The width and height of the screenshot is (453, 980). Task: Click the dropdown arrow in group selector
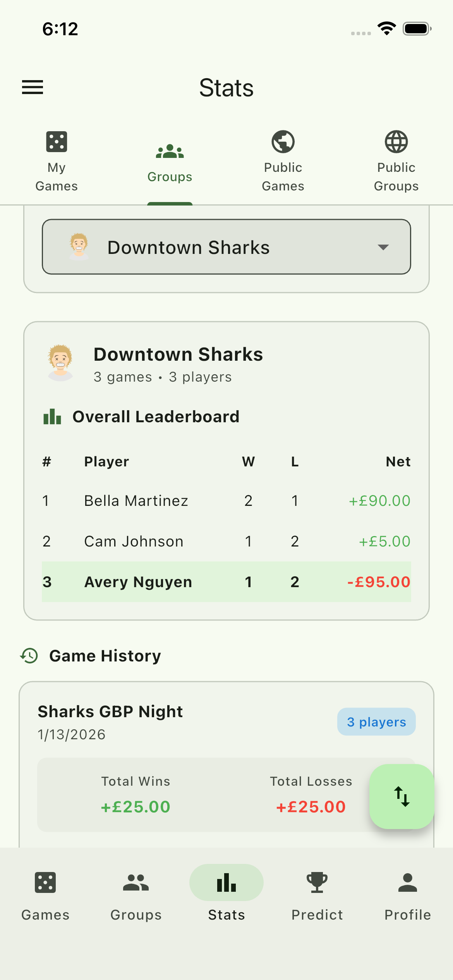pyautogui.click(x=383, y=247)
